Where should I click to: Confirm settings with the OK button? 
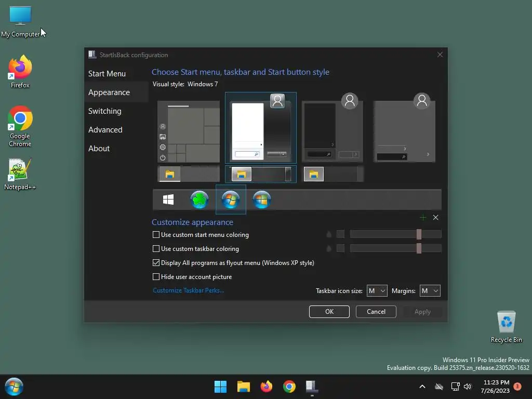(x=329, y=312)
